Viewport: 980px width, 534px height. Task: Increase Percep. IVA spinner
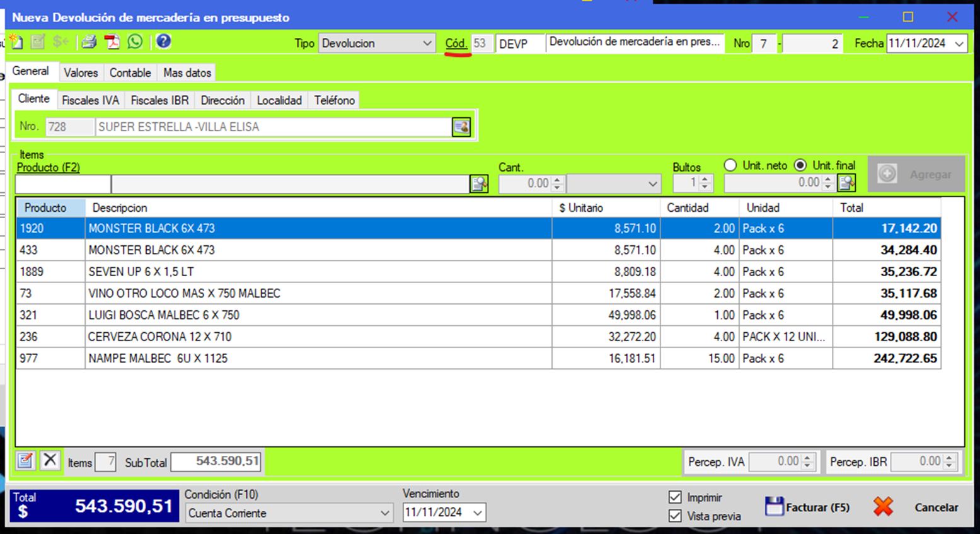(x=807, y=458)
